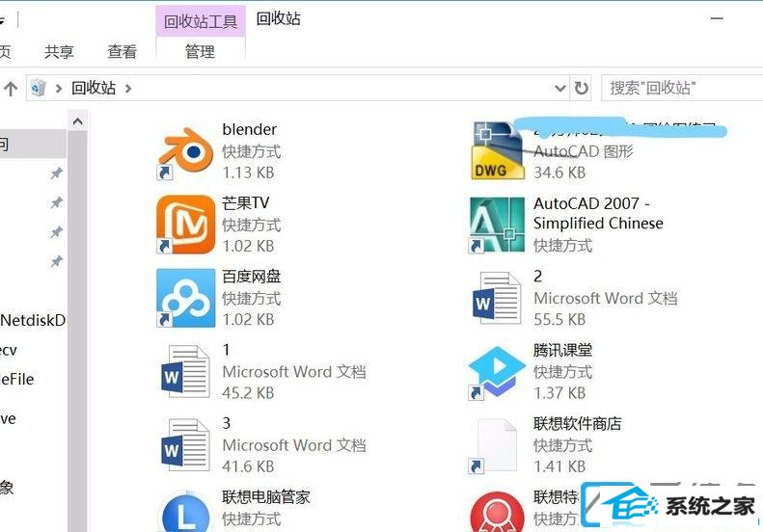The width and height of the screenshot is (763, 532).
Task: Select AutoCAD 2007 Simplified Chinese icon
Action: pos(497,225)
